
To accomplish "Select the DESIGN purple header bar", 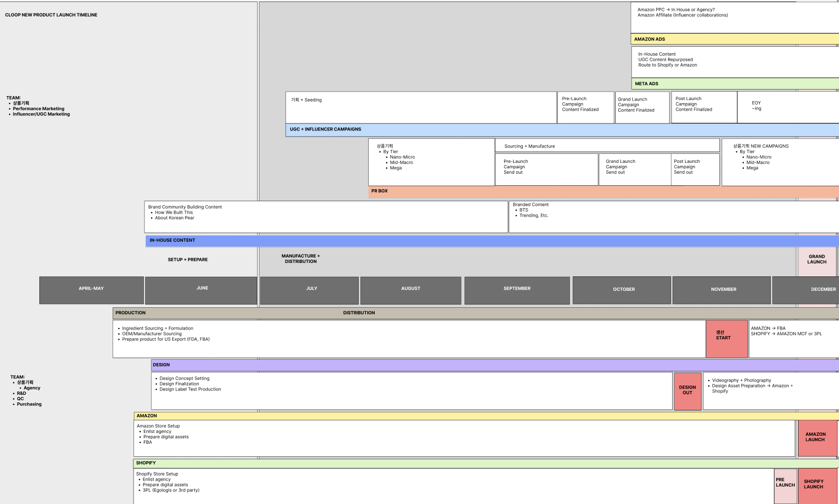I will pyautogui.click(x=493, y=365).
